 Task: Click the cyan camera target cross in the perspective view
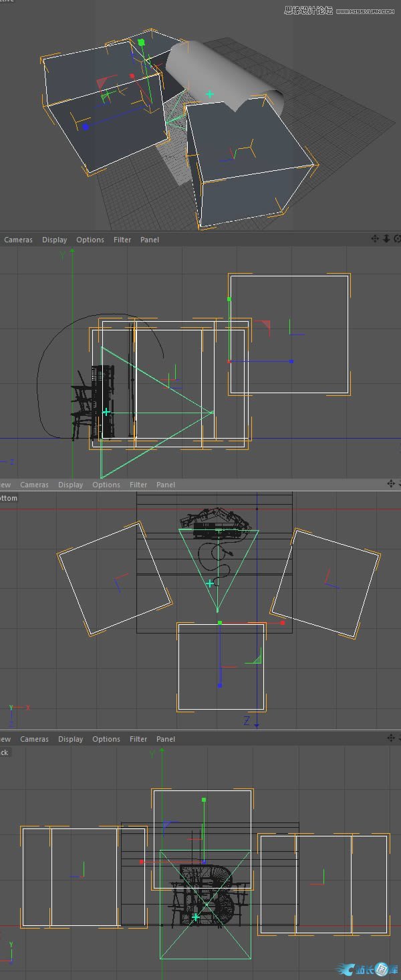coord(210,94)
